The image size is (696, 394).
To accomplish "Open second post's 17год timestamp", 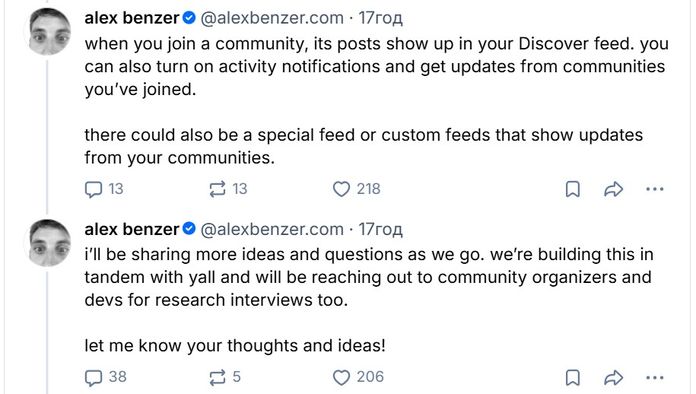I will [x=380, y=229].
